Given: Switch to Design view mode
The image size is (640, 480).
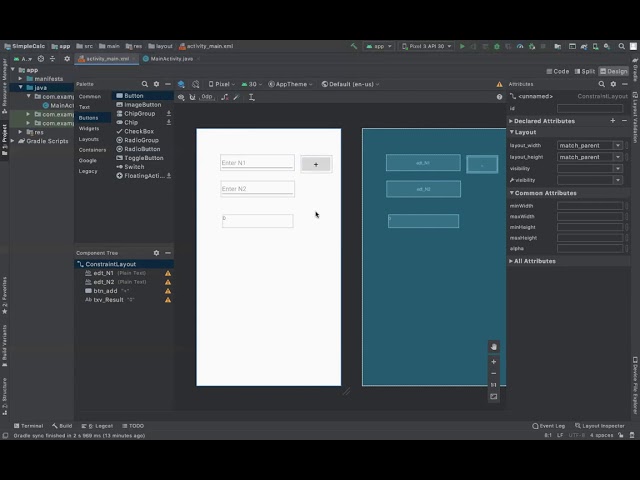Looking at the screenshot, I should (613, 71).
